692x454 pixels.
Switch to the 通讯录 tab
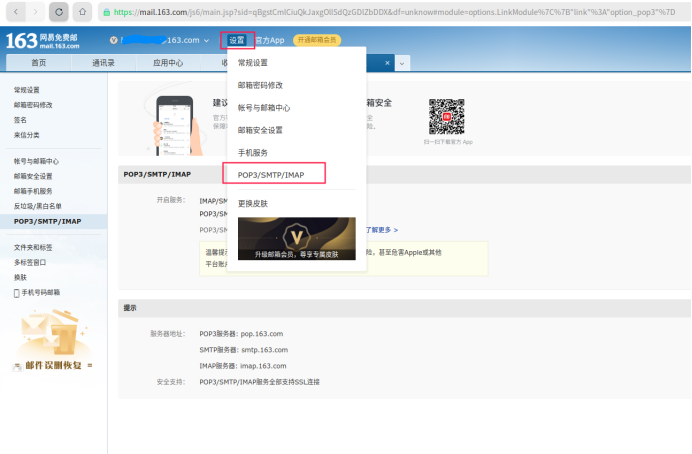coord(103,63)
